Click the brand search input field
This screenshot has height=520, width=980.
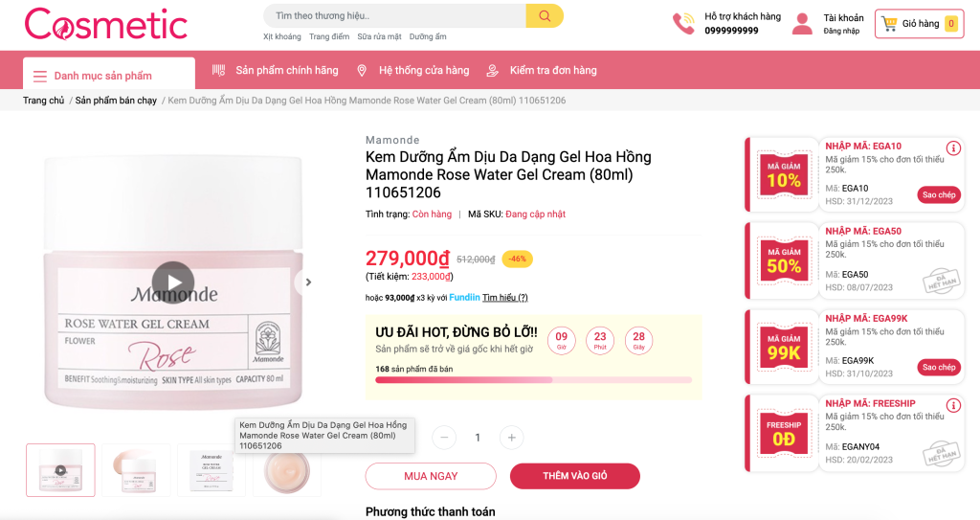click(394, 16)
